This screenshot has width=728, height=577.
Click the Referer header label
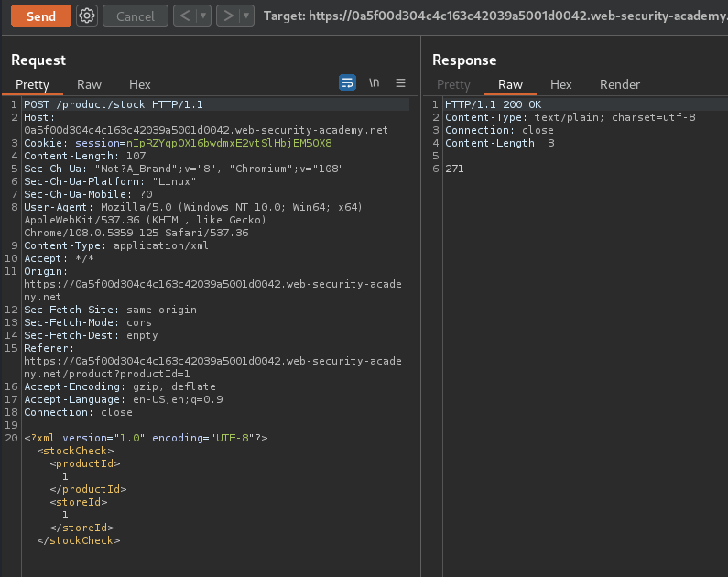49,348
